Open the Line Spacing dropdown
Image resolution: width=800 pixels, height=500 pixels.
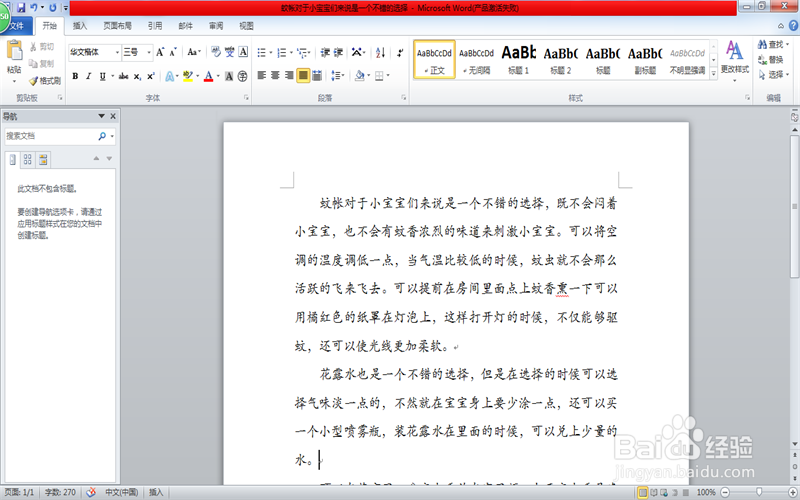[x=339, y=76]
